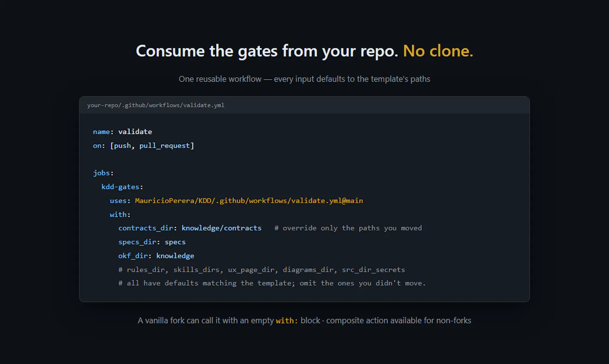Viewport: 609px width, 364px height.
Task: Click the comment listing 'rules_dir, skills_dirs, ux_page_dir'
Action: point(261,270)
